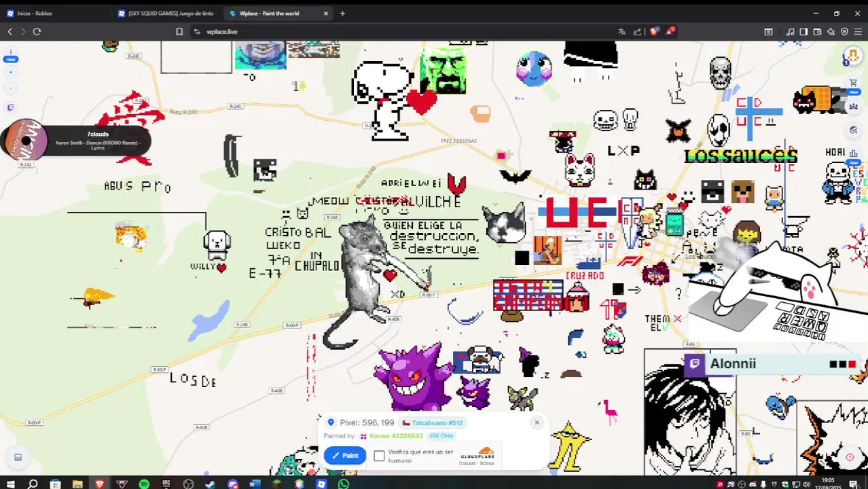Open the Wplace profile avatar button
This screenshot has width=868, height=489.
pyautogui.click(x=853, y=56)
